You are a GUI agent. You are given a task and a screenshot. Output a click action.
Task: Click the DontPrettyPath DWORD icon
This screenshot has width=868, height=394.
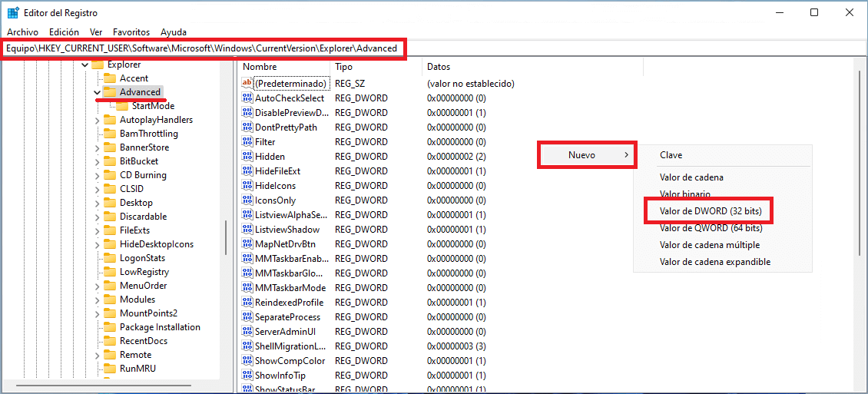(247, 127)
